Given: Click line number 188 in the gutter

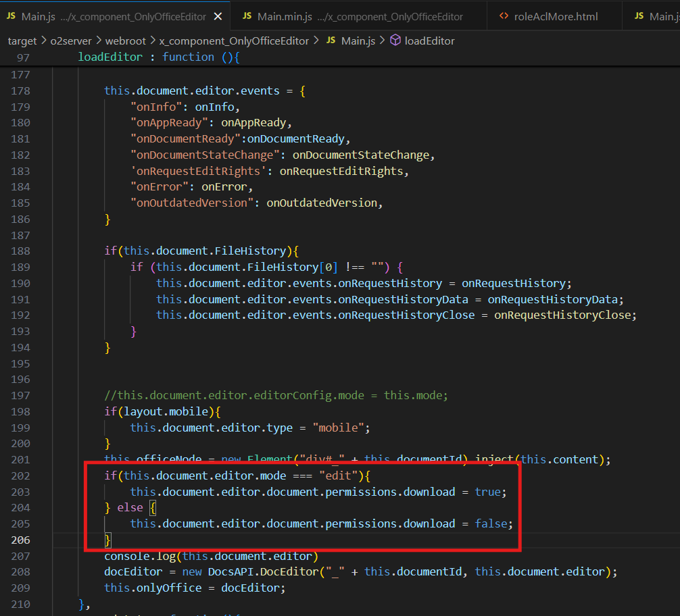Looking at the screenshot, I should coord(21,251).
